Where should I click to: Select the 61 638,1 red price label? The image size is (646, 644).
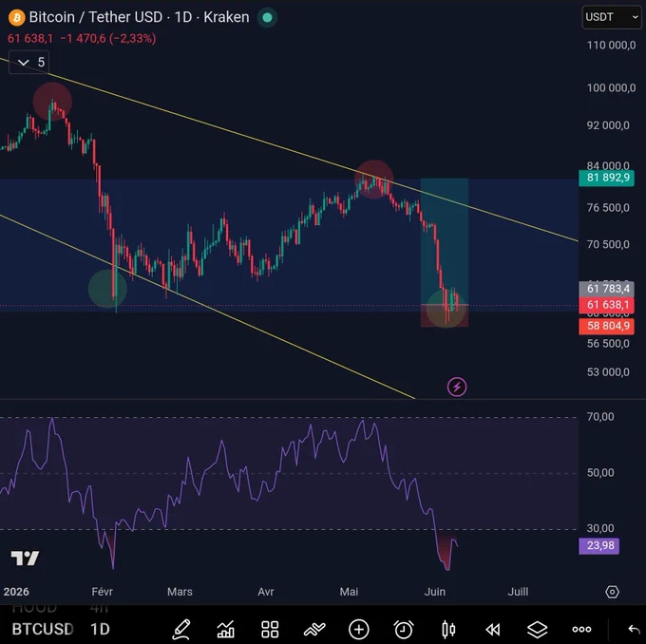(x=606, y=305)
